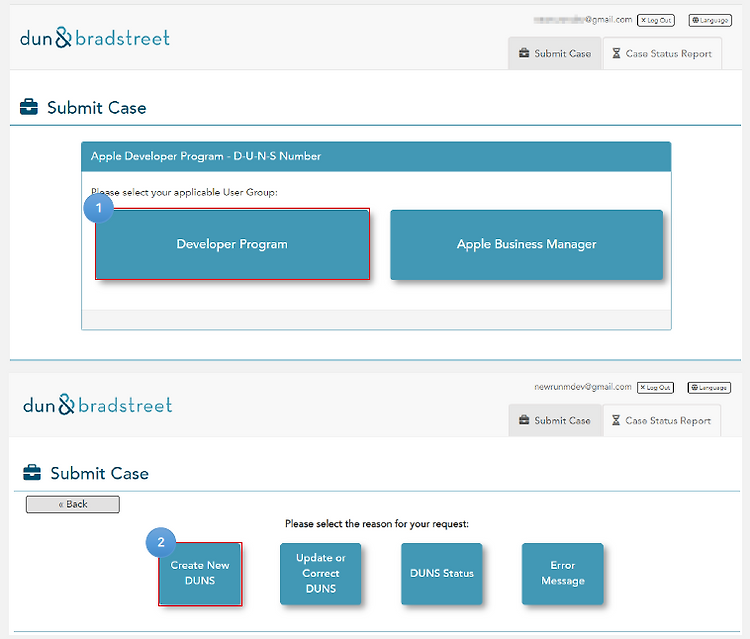Image resolution: width=750 pixels, height=639 pixels.
Task: Click briefcase icon beside bottom Submit Case heading
Action: pyautogui.click(x=32, y=473)
